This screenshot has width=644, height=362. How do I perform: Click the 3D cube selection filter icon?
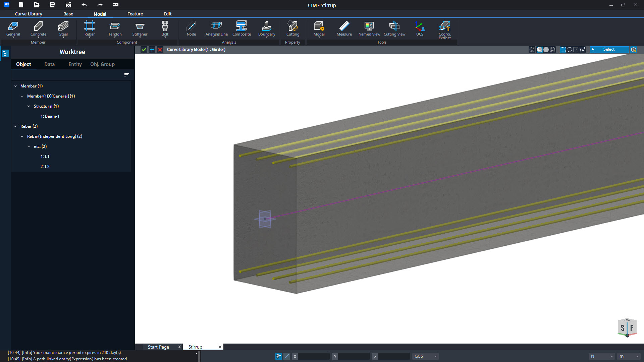click(x=634, y=50)
